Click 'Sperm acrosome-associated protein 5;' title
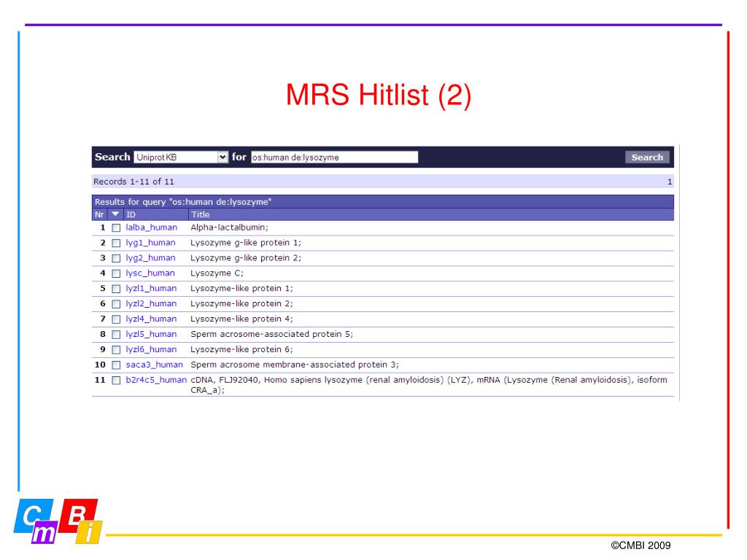Image resolution: width=747 pixels, height=560 pixels. (x=271, y=334)
